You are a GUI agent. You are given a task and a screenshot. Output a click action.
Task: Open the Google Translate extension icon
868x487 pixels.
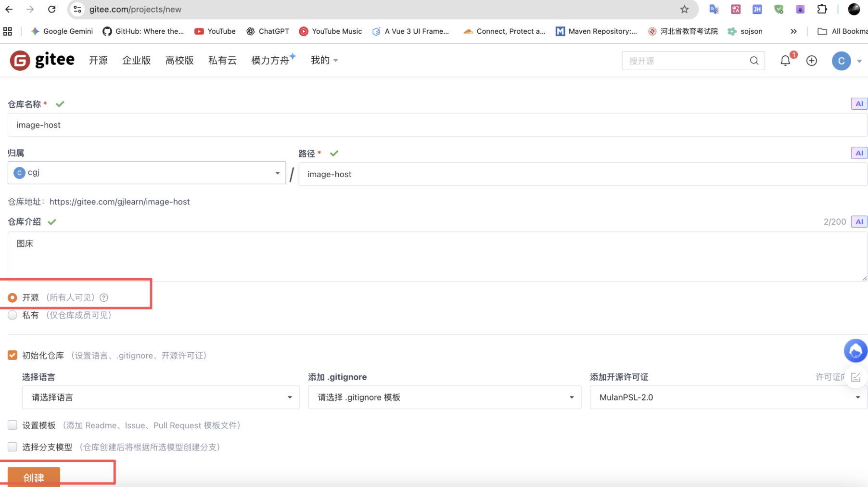click(714, 9)
